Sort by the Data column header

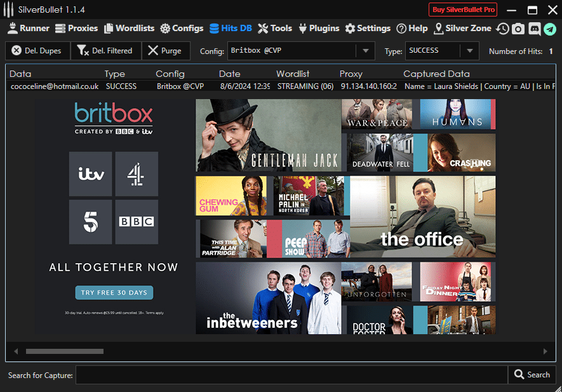[20, 74]
